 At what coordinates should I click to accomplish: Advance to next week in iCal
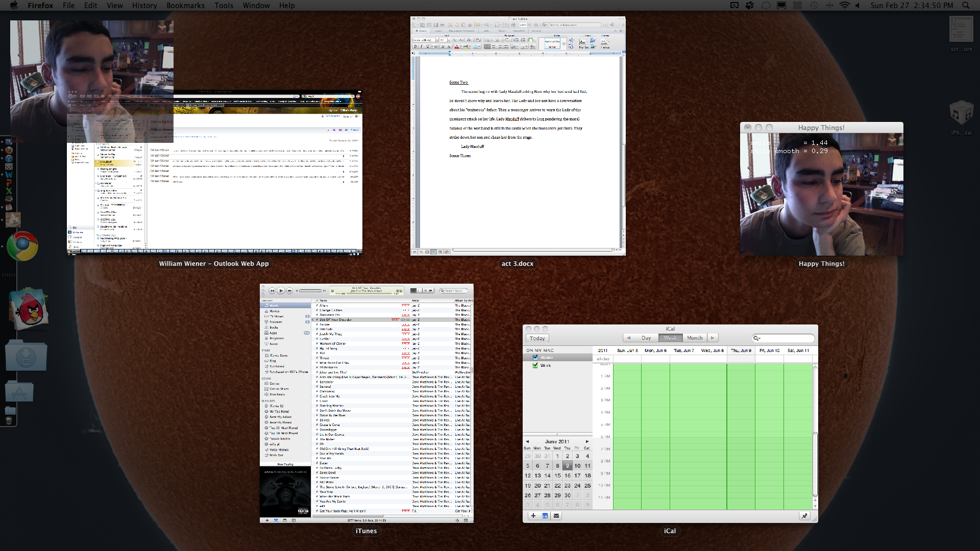point(713,338)
